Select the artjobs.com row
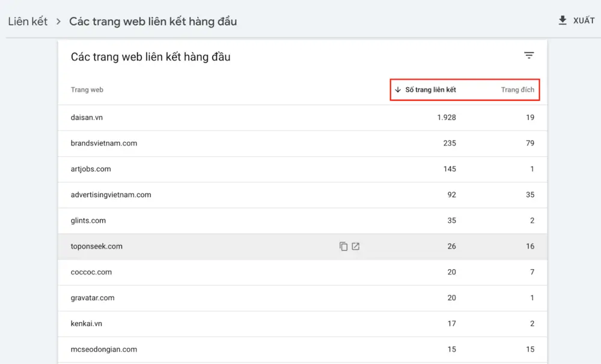 pyautogui.click(x=302, y=169)
